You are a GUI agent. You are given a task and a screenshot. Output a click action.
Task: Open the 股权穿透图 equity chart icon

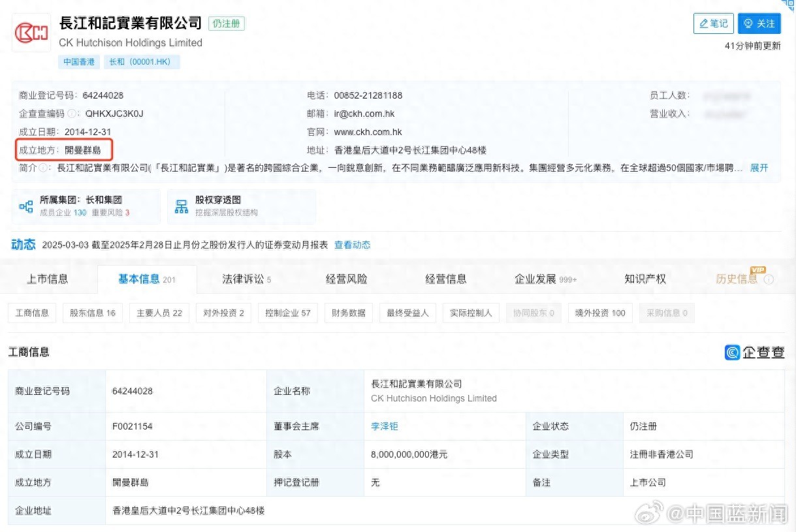pyautogui.click(x=182, y=207)
